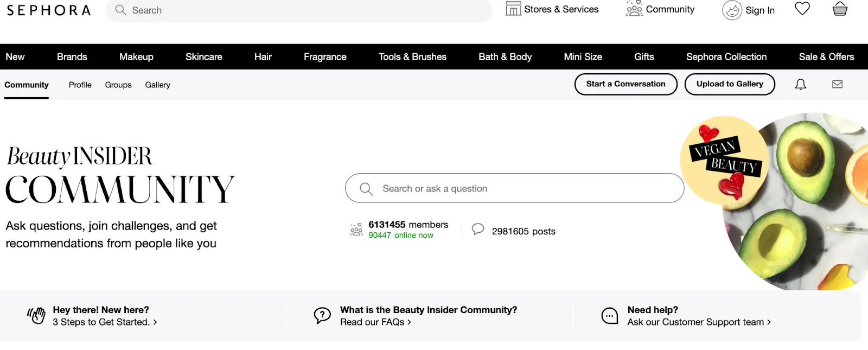
Task: Open the Mini Size menu
Action: click(x=583, y=56)
